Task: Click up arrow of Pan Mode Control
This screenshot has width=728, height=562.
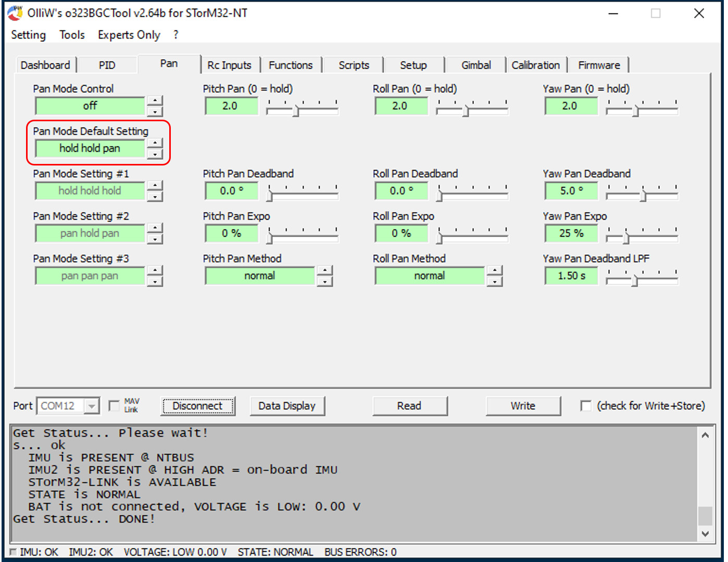Action: (155, 100)
